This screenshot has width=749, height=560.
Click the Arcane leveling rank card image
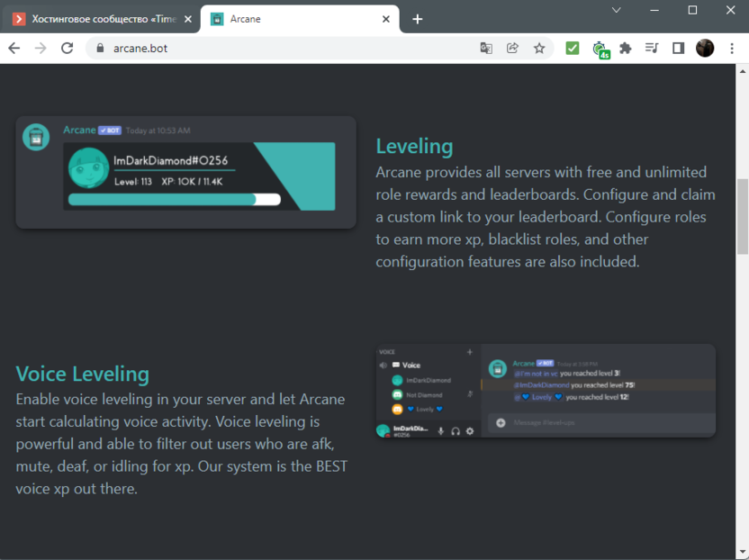(x=186, y=172)
